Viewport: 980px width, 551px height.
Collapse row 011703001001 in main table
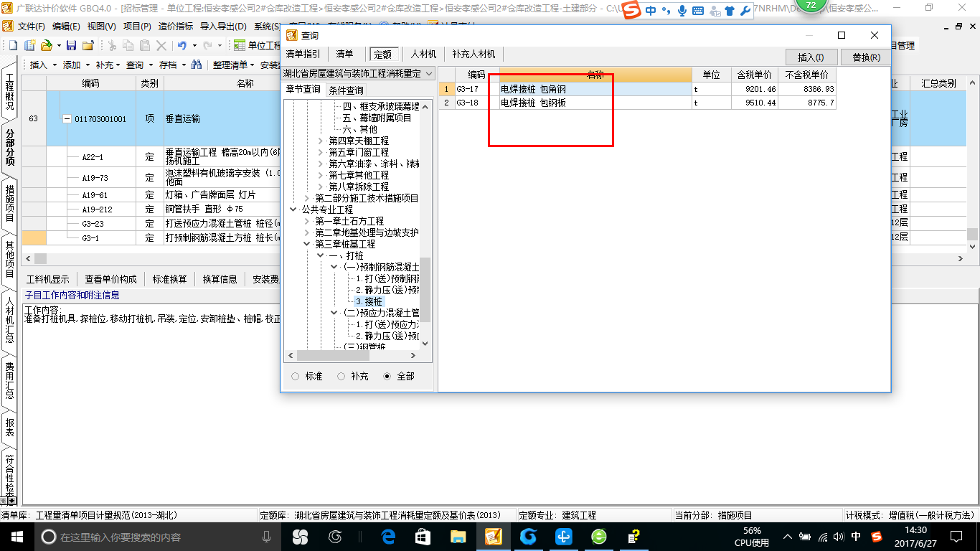pos(67,119)
